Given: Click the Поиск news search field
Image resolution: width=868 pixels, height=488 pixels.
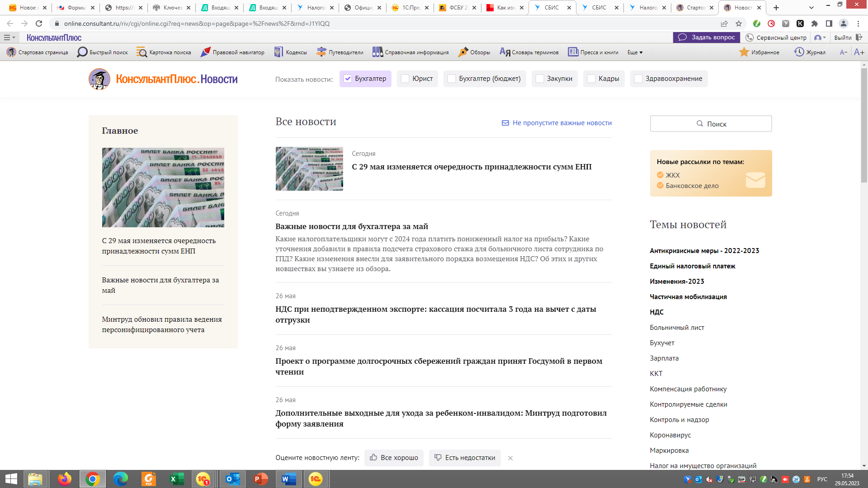Looking at the screenshot, I should point(711,124).
